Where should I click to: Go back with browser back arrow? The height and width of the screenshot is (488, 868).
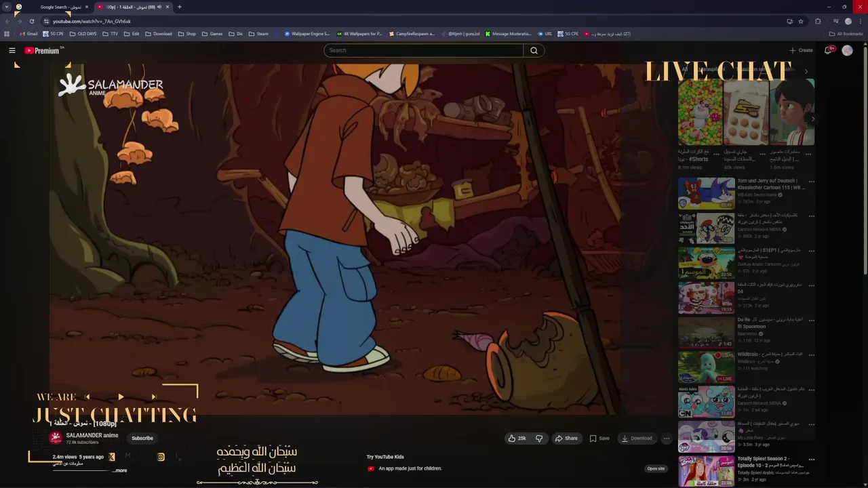[7, 21]
